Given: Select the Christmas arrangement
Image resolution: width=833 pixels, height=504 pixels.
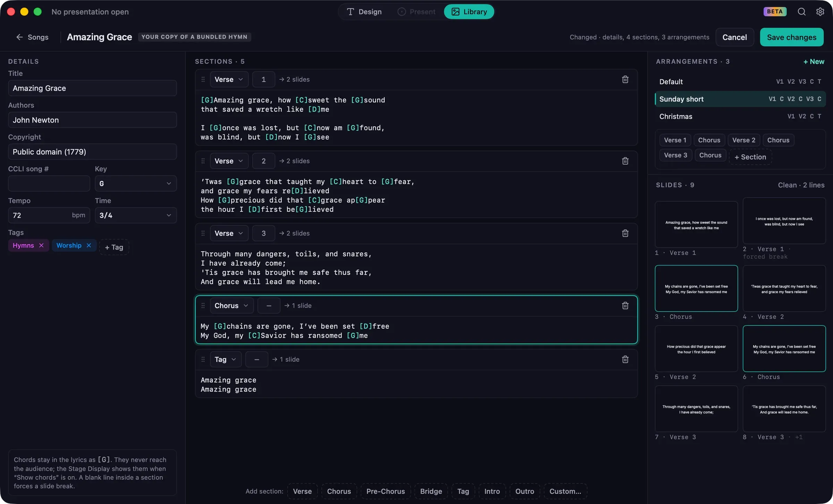Looking at the screenshot, I should pyautogui.click(x=740, y=116).
